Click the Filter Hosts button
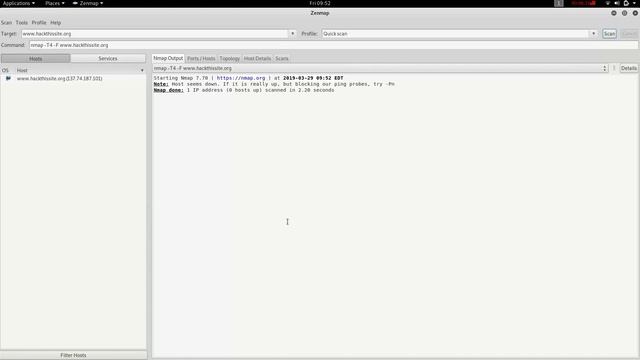640x360 pixels. [73, 356]
